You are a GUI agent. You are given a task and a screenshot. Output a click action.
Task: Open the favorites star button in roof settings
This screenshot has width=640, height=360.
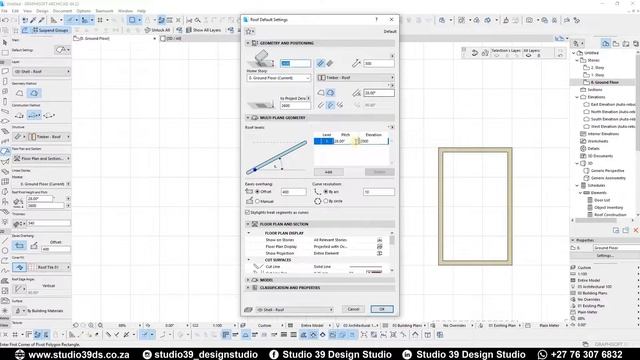coord(249,31)
